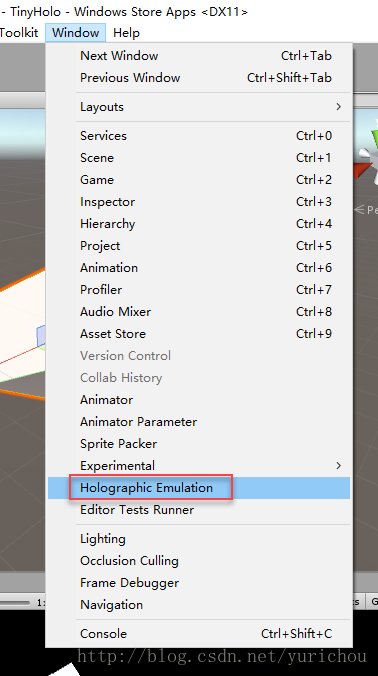Open the Services window

tap(199, 136)
